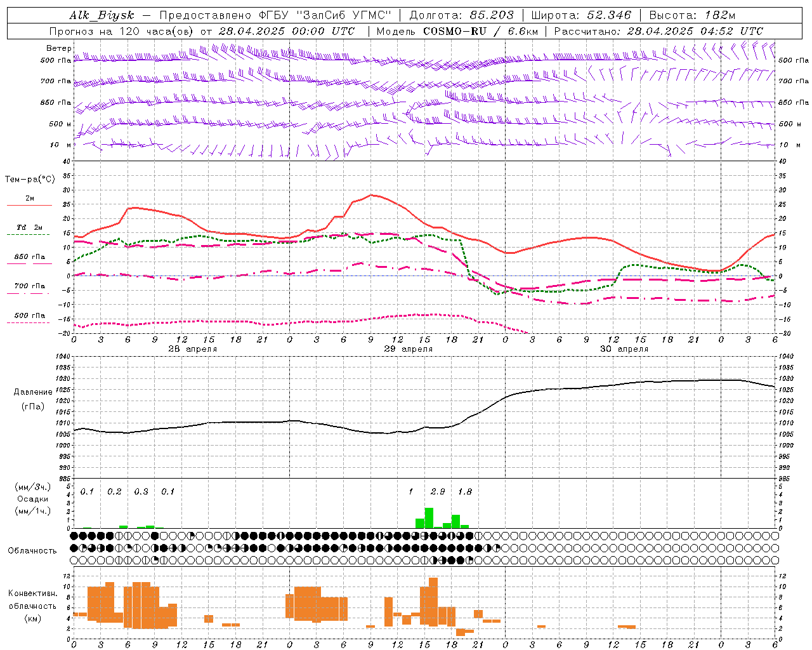Click the 0.2 precipitation total value

pyautogui.click(x=114, y=491)
